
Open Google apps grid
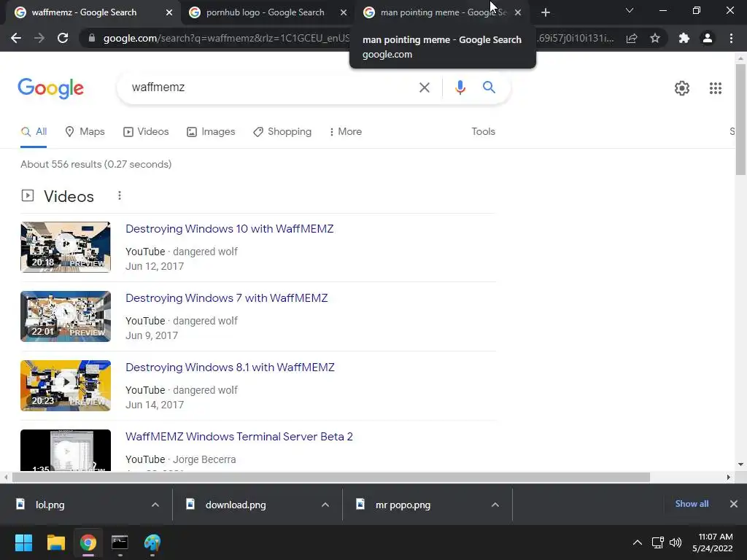(x=715, y=88)
